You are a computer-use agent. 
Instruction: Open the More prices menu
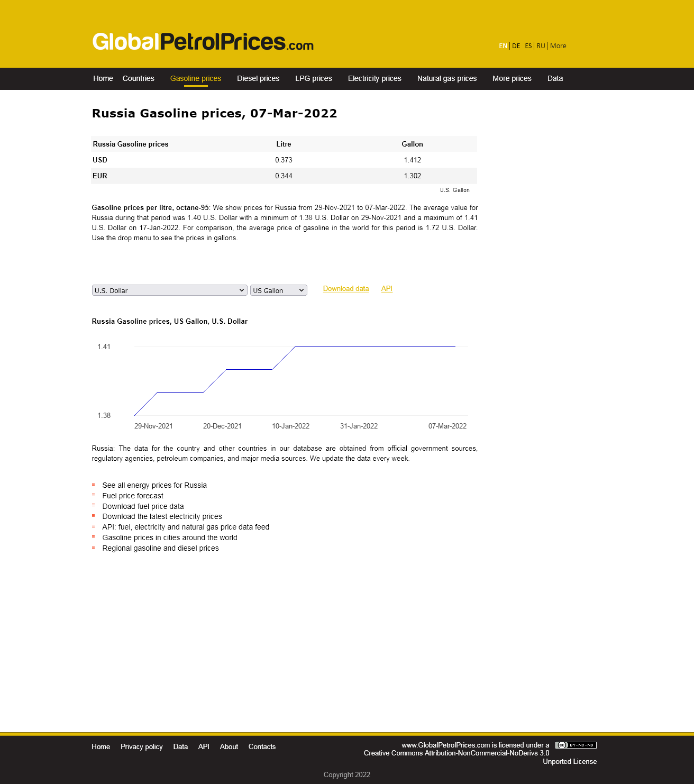[512, 78]
